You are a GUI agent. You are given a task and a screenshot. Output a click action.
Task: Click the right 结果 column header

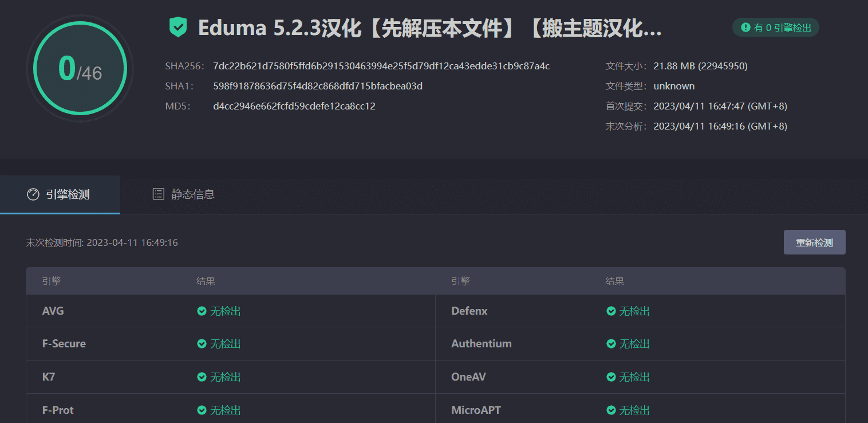pos(615,281)
